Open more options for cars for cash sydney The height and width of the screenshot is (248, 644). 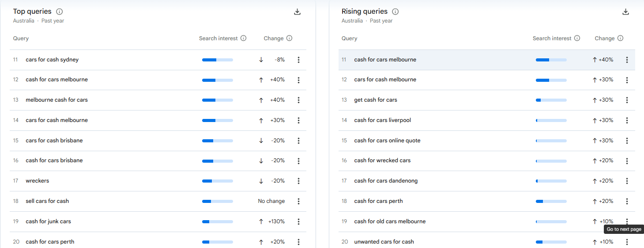299,60
